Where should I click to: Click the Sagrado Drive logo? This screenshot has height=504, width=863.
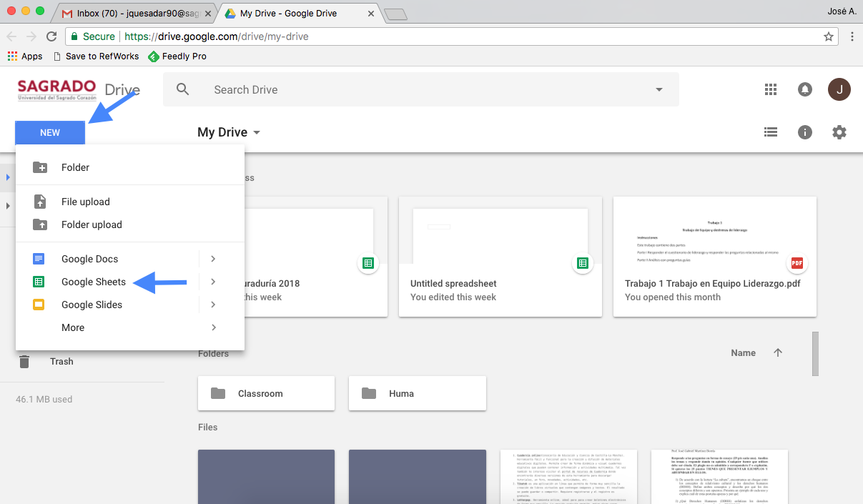point(79,90)
